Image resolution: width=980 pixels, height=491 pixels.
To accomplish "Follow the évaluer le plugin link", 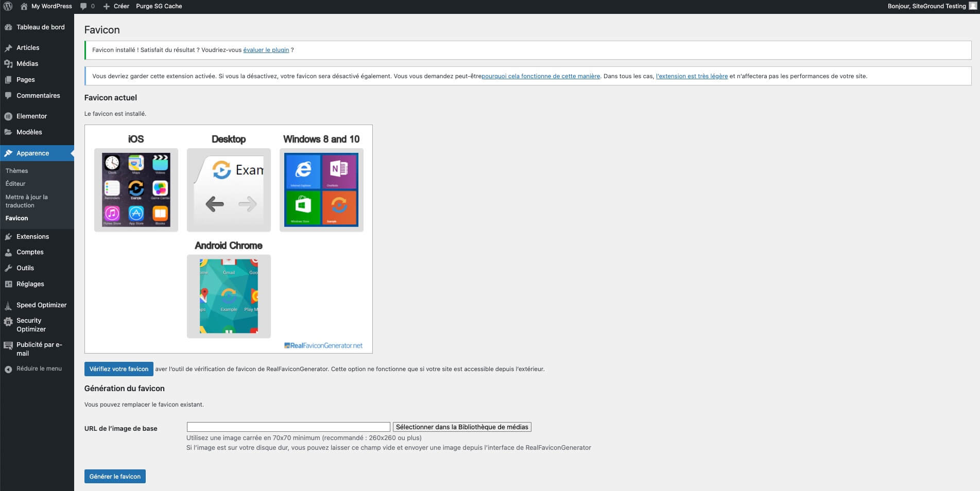I will coord(266,50).
